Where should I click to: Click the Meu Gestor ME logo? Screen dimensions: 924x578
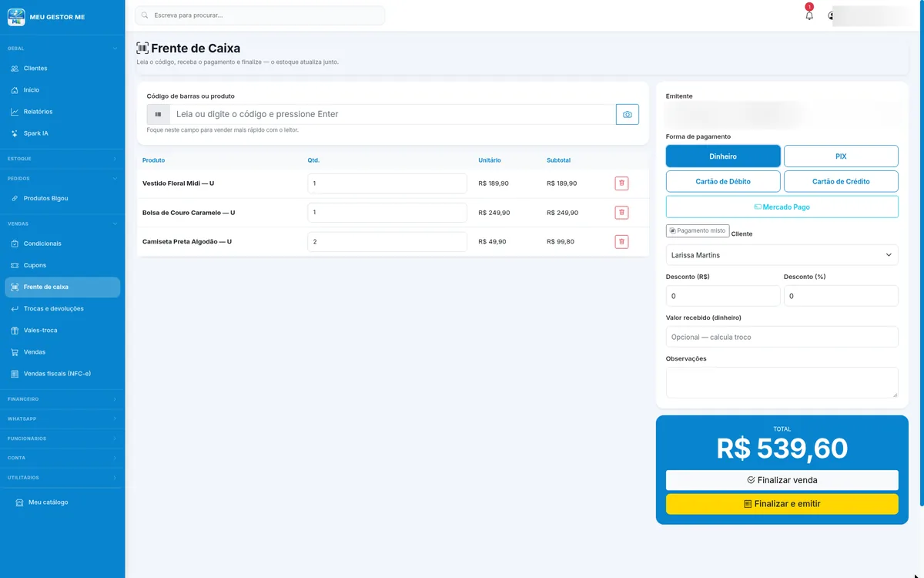click(16, 16)
